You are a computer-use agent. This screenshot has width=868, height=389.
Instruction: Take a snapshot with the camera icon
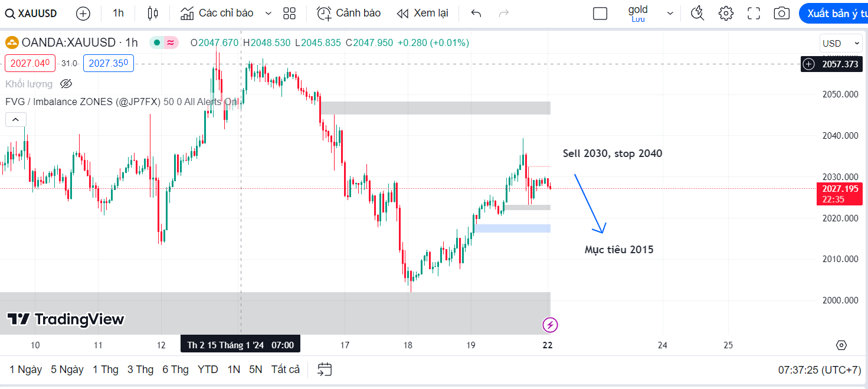pyautogui.click(x=781, y=13)
